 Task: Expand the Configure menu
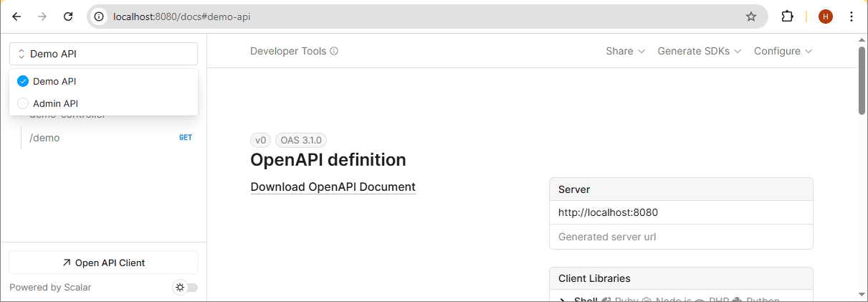coord(783,51)
